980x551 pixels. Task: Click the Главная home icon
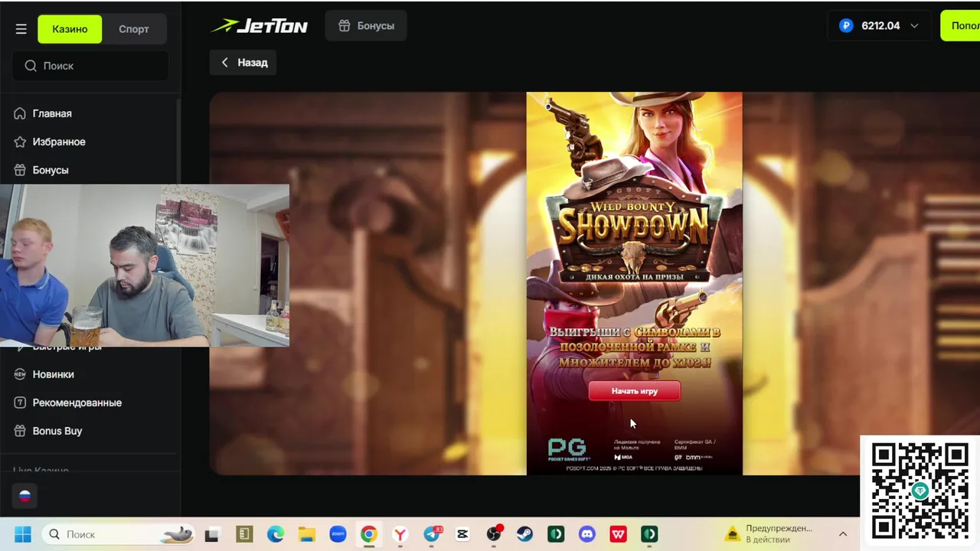[x=20, y=113]
